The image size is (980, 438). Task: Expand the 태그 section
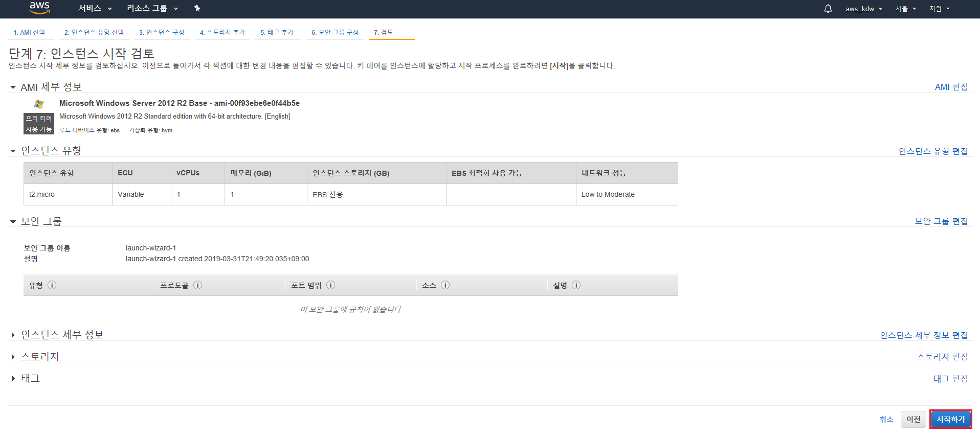coord(13,379)
